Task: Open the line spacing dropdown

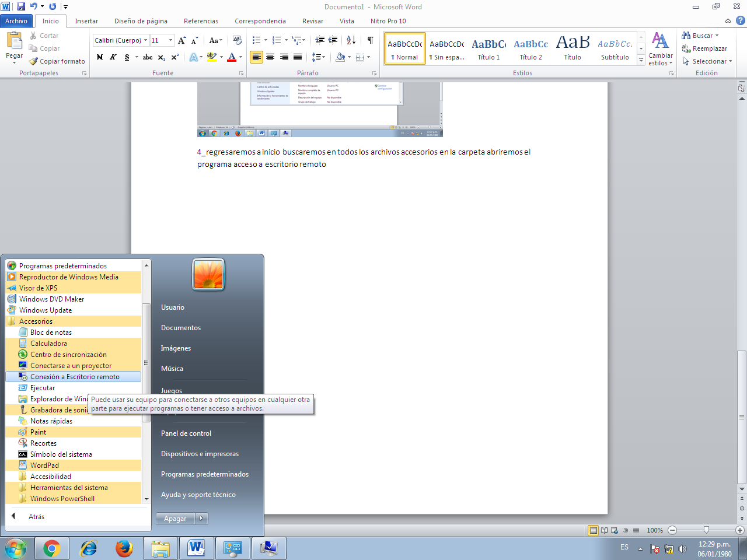Action: 318,57
